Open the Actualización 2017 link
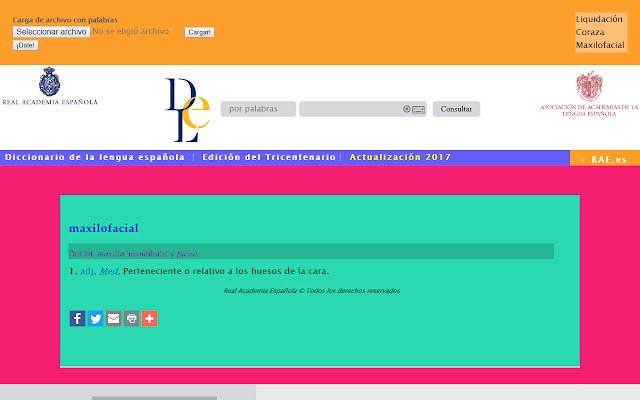Image resolution: width=640 pixels, height=400 pixels. point(400,157)
